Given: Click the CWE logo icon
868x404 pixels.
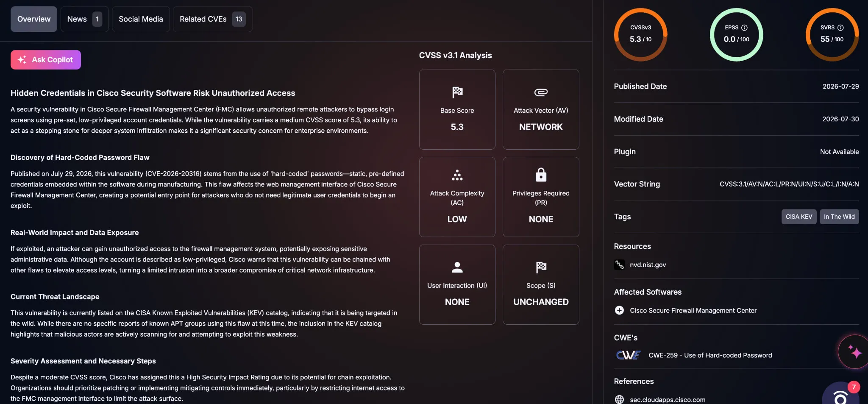Looking at the screenshot, I should [x=628, y=355].
